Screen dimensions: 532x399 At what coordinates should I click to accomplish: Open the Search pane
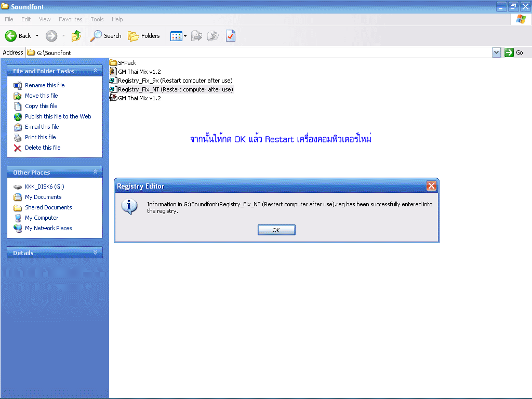click(x=105, y=36)
